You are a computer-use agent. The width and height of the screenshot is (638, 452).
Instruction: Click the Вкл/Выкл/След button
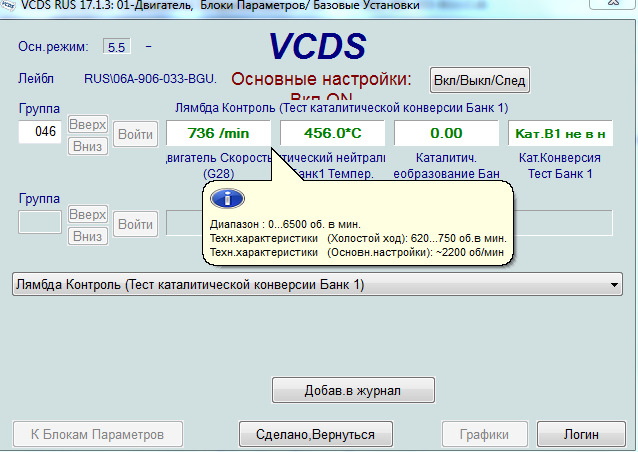click(x=480, y=80)
